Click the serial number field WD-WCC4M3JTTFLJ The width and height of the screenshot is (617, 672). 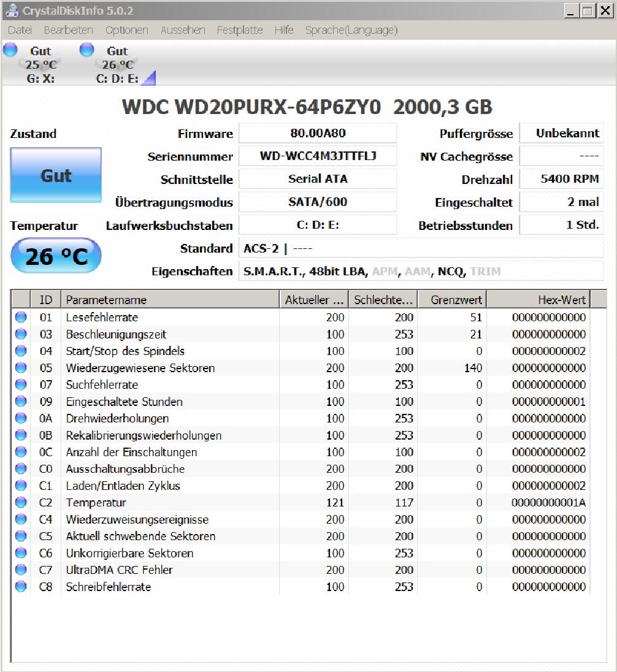point(318,156)
